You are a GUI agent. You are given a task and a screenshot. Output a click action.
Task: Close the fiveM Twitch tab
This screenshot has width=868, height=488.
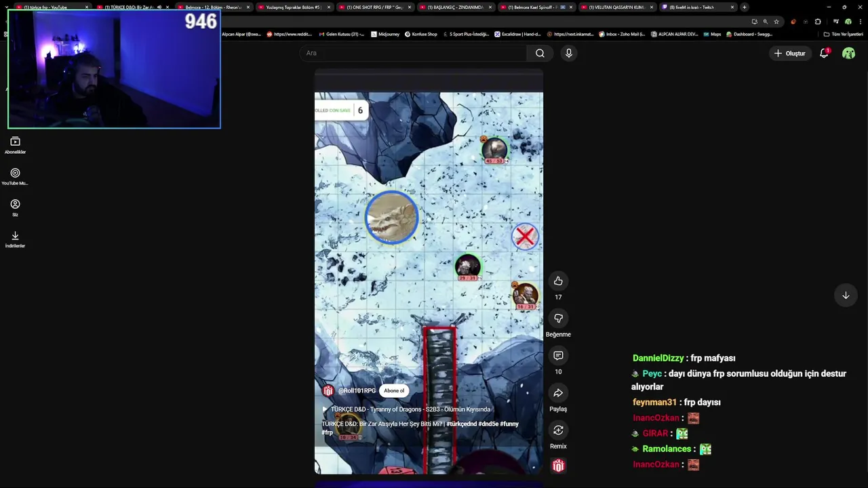click(x=732, y=7)
